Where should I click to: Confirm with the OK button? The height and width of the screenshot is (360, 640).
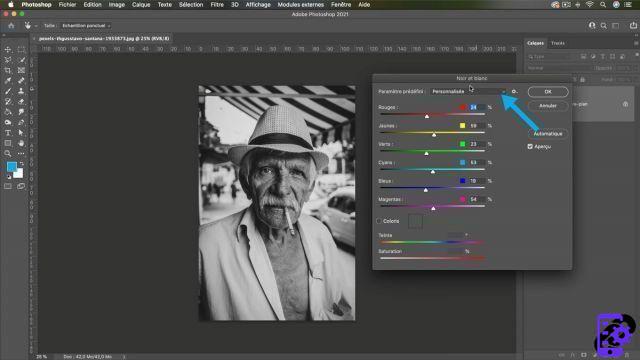(x=548, y=92)
